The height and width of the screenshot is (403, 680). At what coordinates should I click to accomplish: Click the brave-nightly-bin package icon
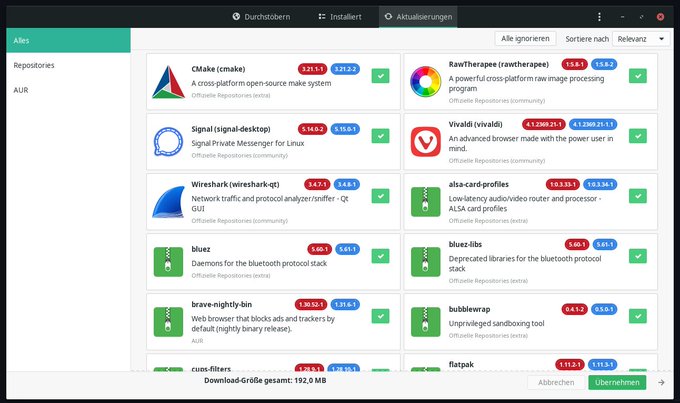click(x=168, y=322)
